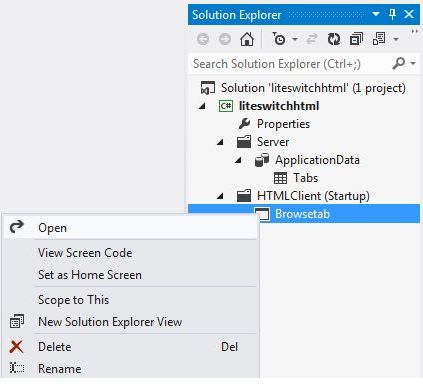Click the Search Solution Explorer input field

click(x=289, y=63)
